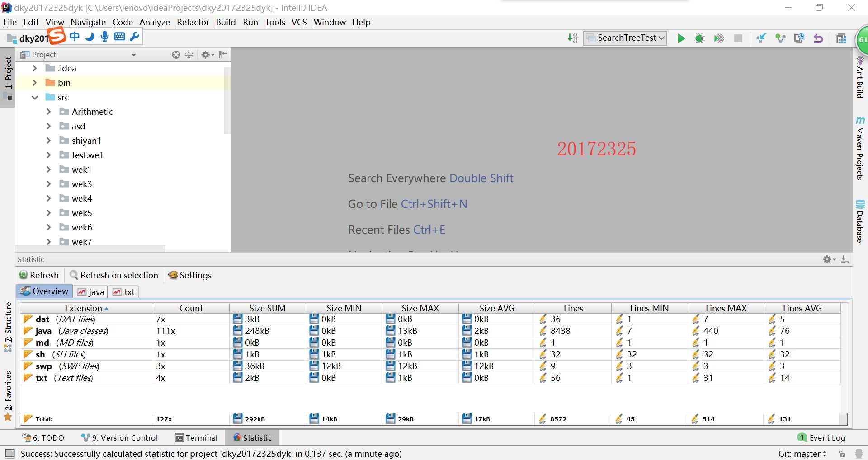Click the Sogou input method S icon

point(57,36)
